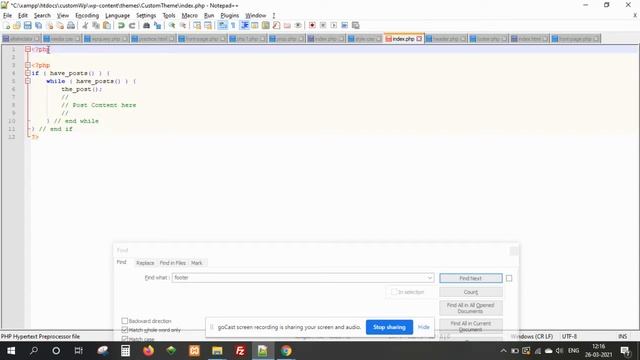The width and height of the screenshot is (640, 360).
Task: Toggle the In selection checkbox
Action: [394, 292]
